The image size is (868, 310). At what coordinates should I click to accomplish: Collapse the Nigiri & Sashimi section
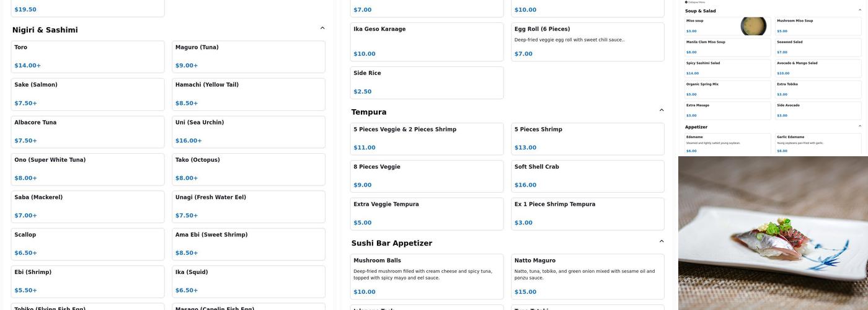(x=322, y=28)
